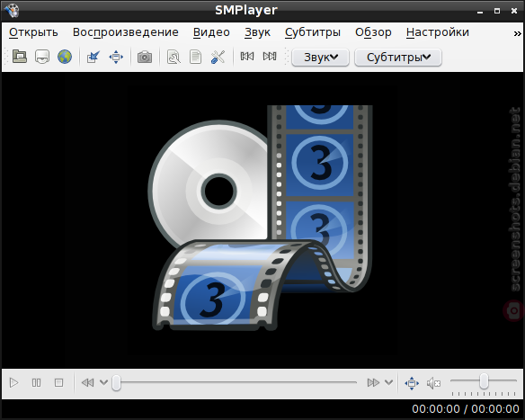Mute audio using the speaker icon

(433, 383)
